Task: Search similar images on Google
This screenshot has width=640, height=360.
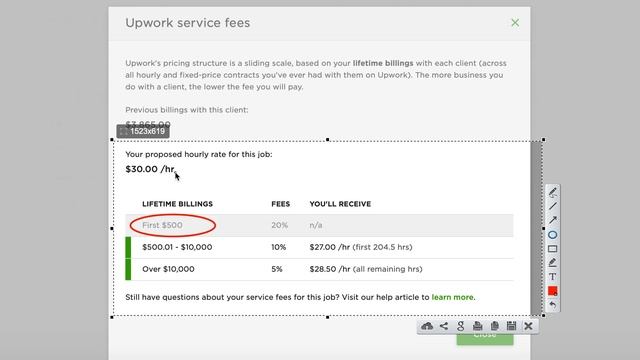Action: pyautogui.click(x=461, y=326)
